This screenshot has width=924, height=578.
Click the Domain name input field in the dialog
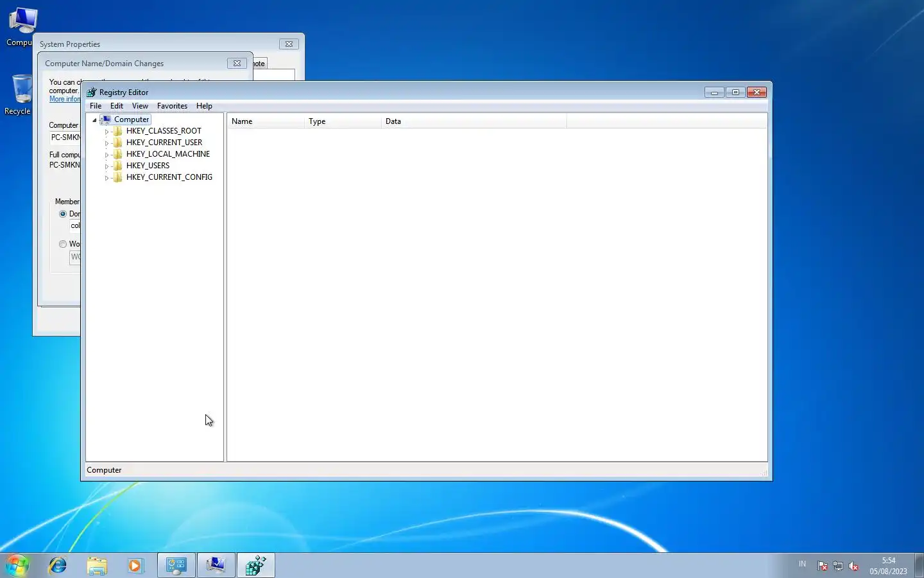point(75,225)
